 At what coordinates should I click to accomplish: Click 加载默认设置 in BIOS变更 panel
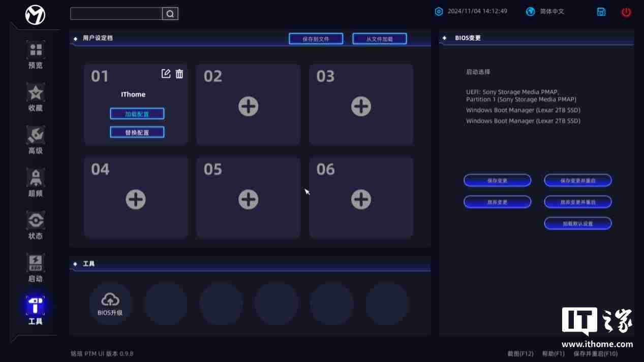tap(577, 223)
